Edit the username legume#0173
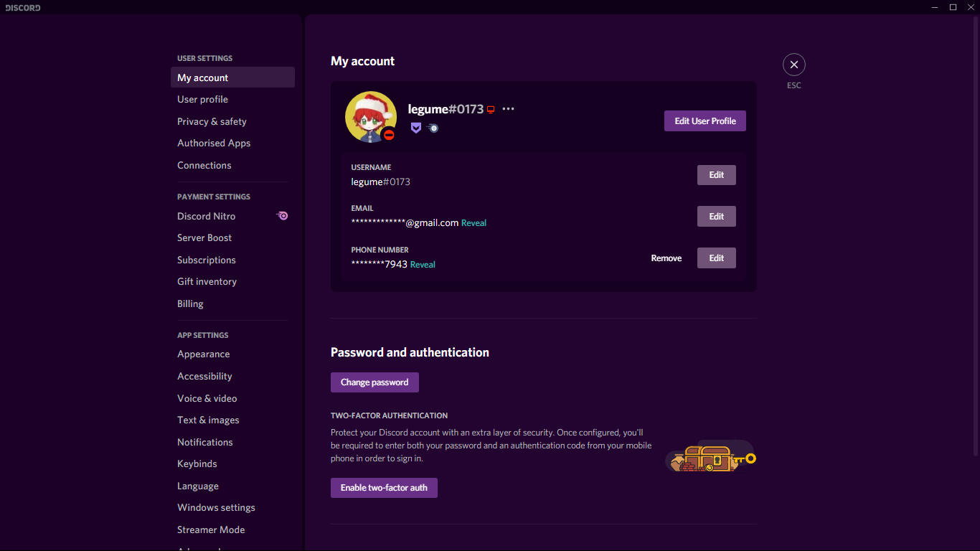The width and height of the screenshot is (980, 551). [716, 175]
